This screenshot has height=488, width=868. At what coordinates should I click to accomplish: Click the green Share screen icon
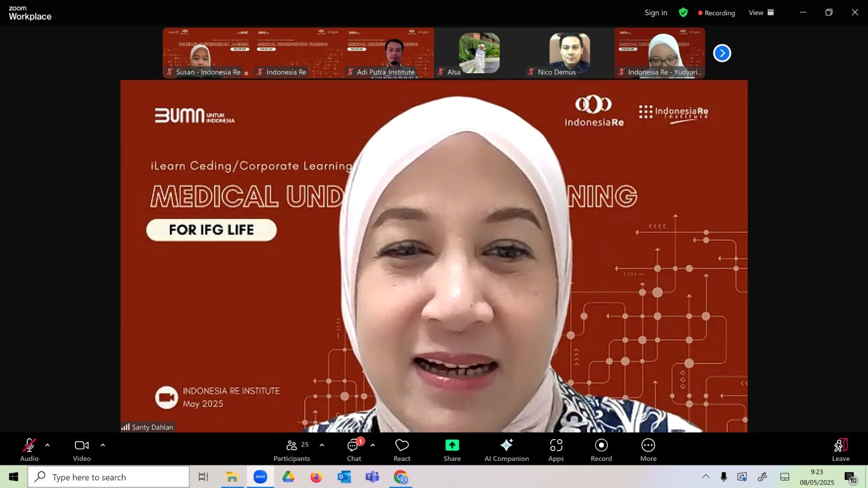452,445
